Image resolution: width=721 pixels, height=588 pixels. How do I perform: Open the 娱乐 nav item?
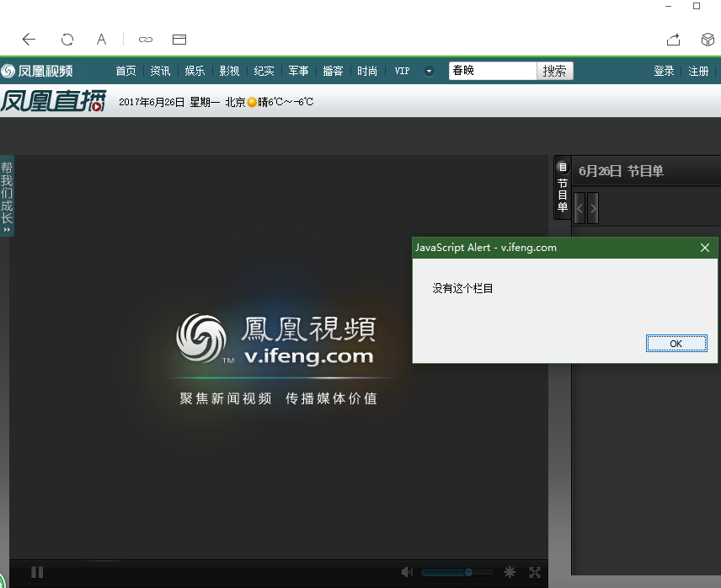(x=195, y=71)
